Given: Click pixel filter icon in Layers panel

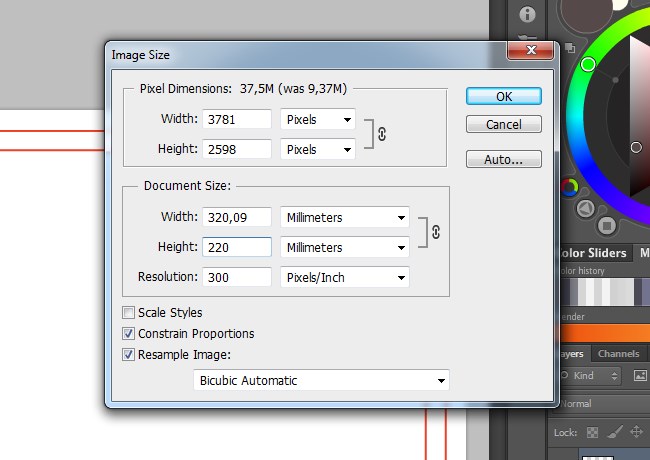Looking at the screenshot, I should point(639,376).
